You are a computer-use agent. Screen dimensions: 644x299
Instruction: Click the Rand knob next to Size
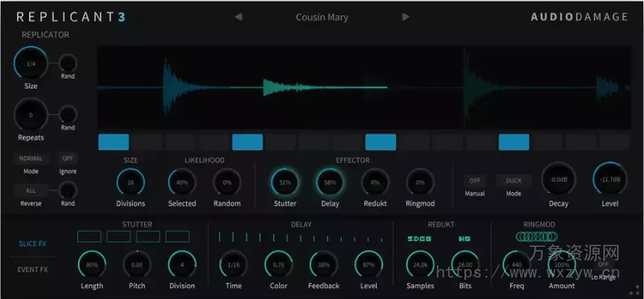68,63
